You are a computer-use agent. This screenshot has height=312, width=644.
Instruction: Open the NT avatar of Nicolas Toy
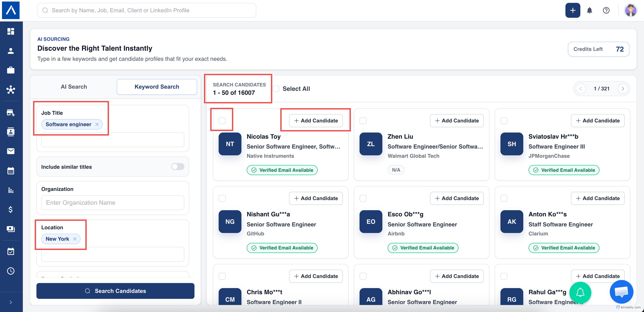tap(230, 144)
